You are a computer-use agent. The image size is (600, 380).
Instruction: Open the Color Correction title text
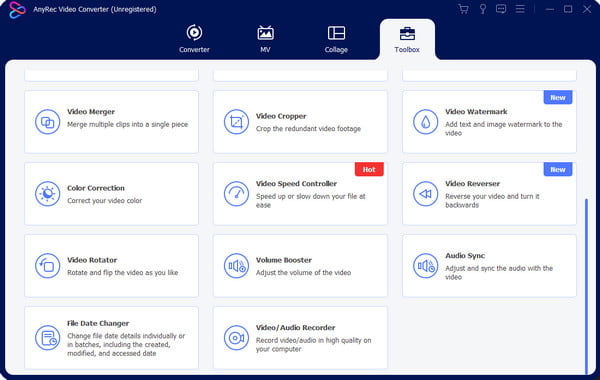[x=96, y=188]
